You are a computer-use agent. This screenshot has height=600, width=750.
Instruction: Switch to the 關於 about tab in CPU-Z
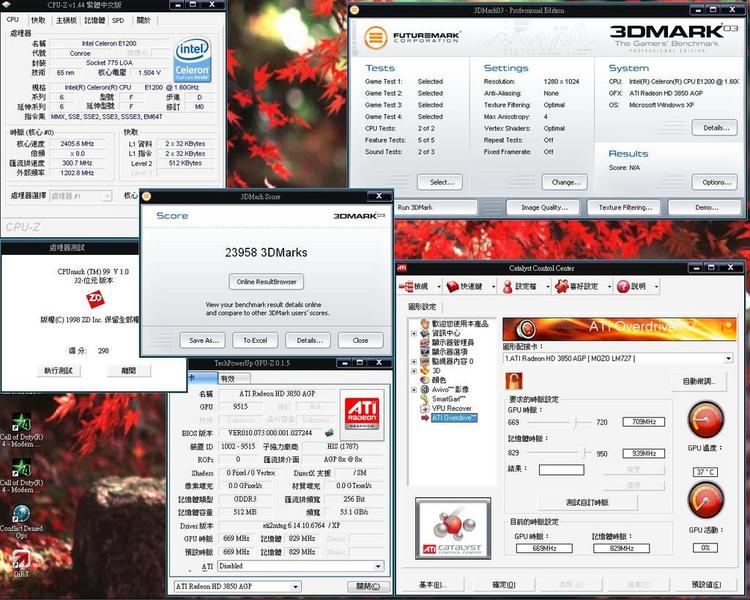pyautogui.click(x=143, y=20)
